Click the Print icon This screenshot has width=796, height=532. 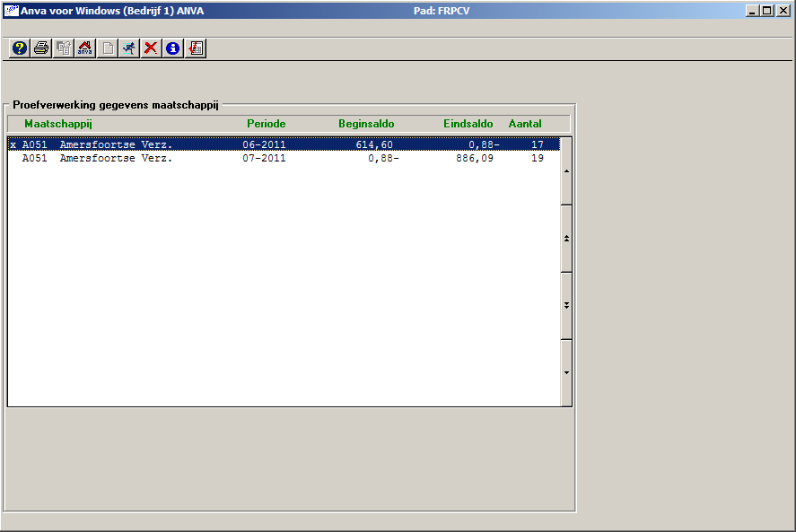coord(40,48)
